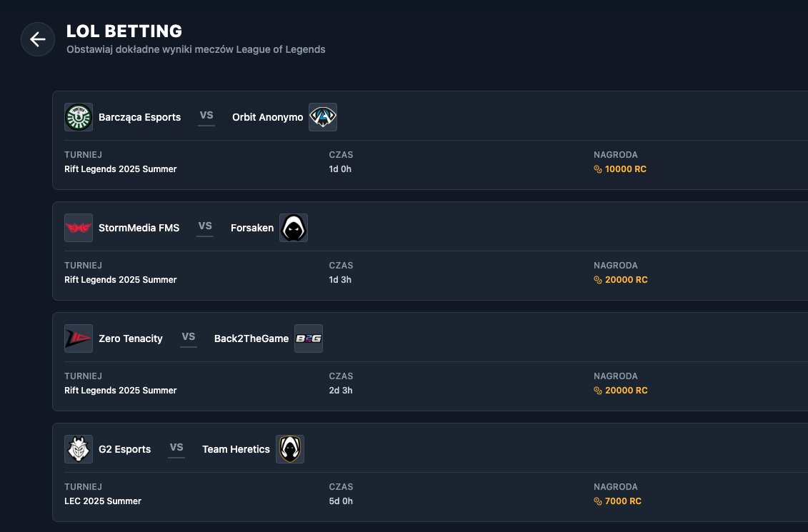
Task: Select the Orbit Anonymo team logo
Action: tap(323, 117)
